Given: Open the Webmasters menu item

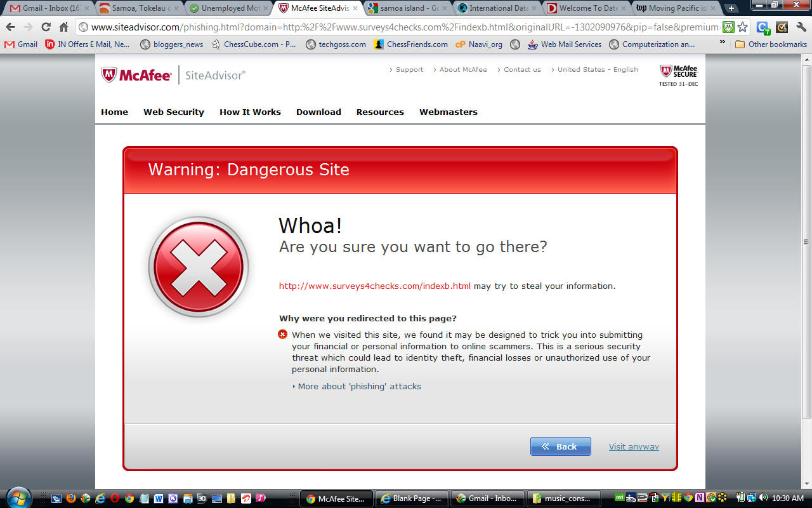Looking at the screenshot, I should (449, 112).
